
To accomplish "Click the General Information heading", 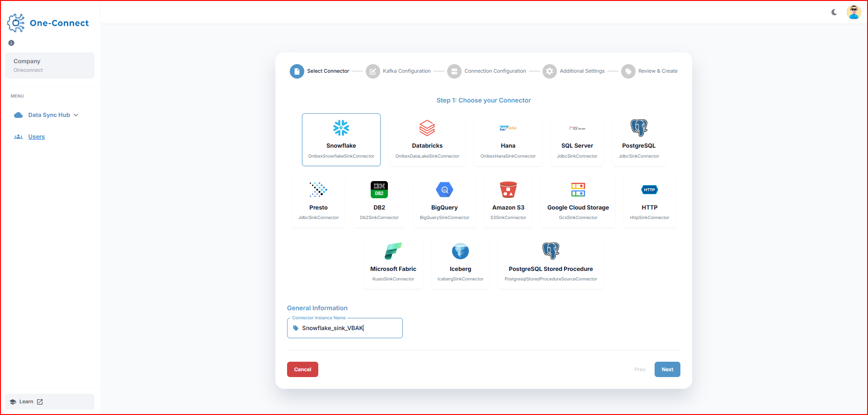I will (317, 308).
